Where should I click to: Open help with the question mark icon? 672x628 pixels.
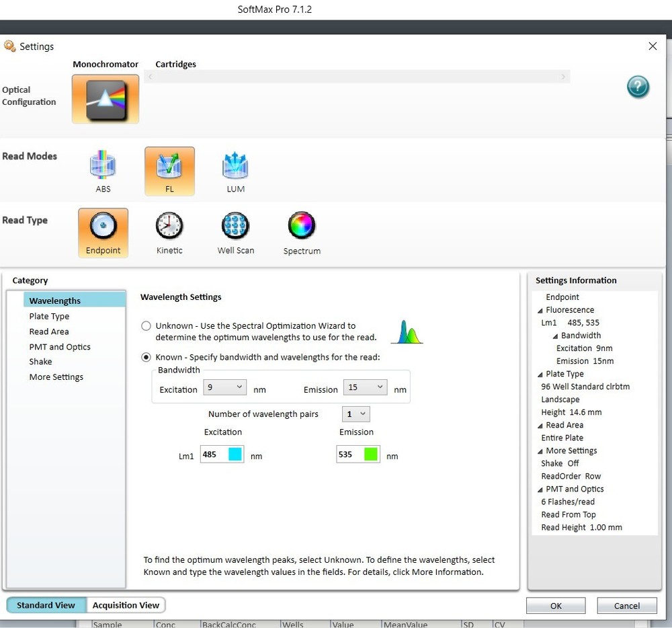tap(638, 87)
